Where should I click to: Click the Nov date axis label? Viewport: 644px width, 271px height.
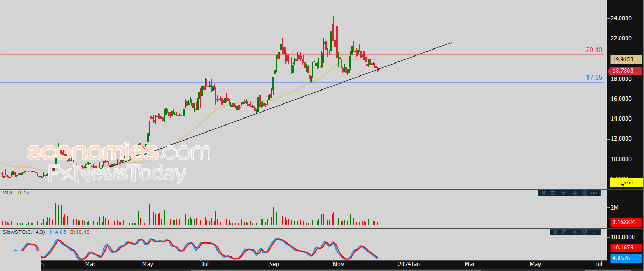[338, 263]
